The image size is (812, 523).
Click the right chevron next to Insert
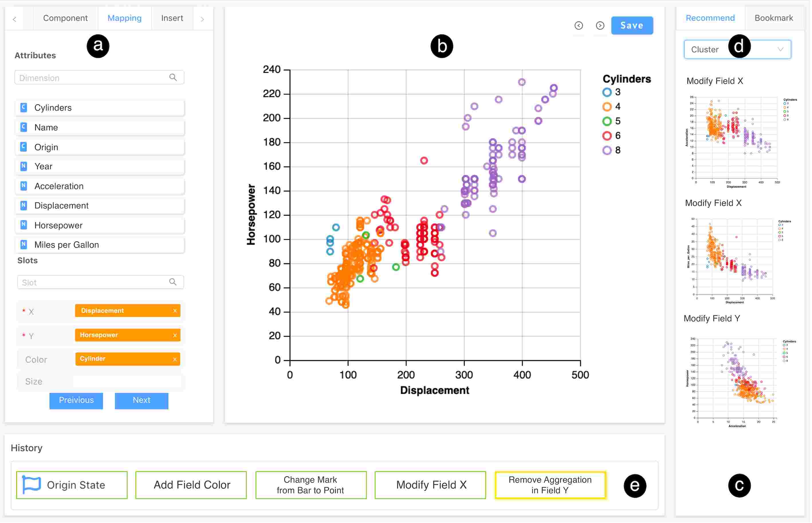tap(202, 19)
